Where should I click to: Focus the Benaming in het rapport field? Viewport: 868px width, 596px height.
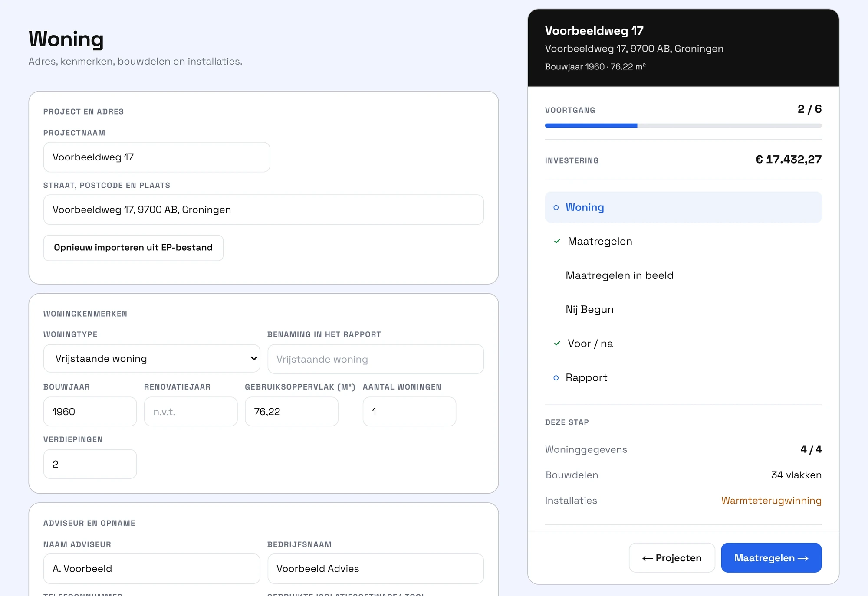(375, 359)
